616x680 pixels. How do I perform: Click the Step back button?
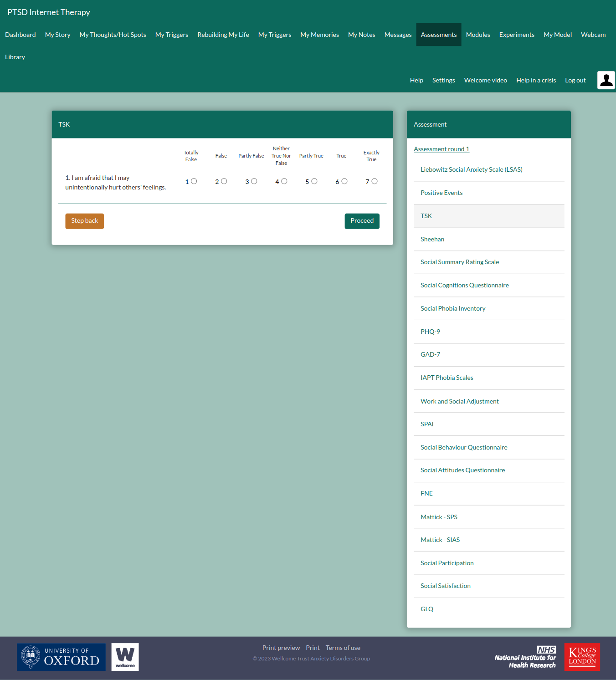point(84,221)
